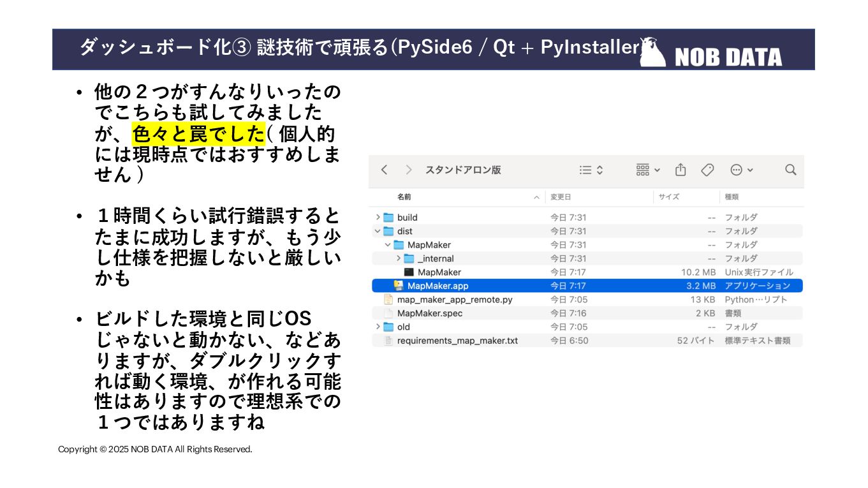
Task: Click the Unix実行ファイル type label
Action: pos(759,272)
